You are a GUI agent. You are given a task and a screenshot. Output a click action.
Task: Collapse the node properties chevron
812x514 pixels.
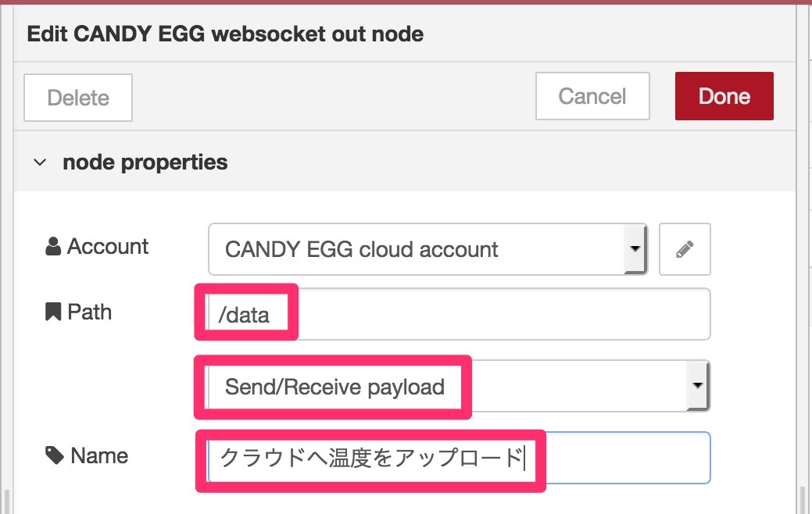[x=40, y=162]
